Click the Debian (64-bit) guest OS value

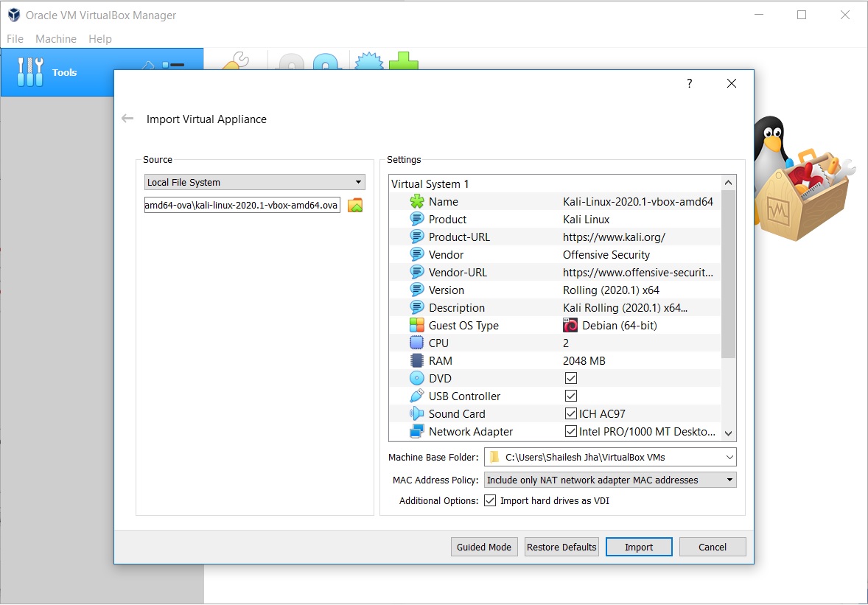620,326
